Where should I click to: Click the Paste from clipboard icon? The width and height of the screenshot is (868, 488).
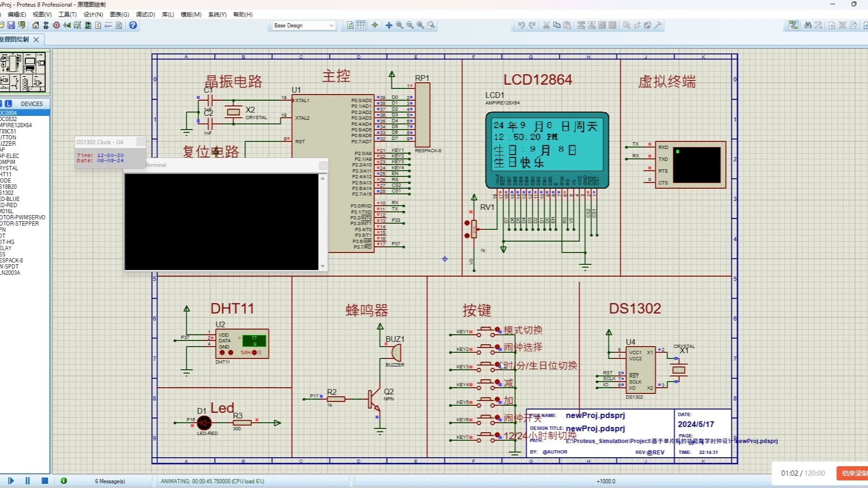[x=567, y=25]
